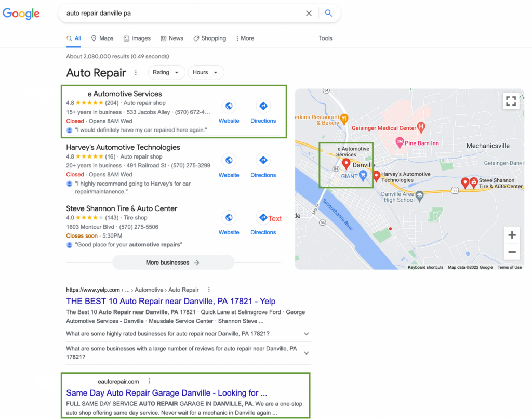Screen dimensions: 532x419
Task: Switch to the News tab
Action: tap(172, 38)
